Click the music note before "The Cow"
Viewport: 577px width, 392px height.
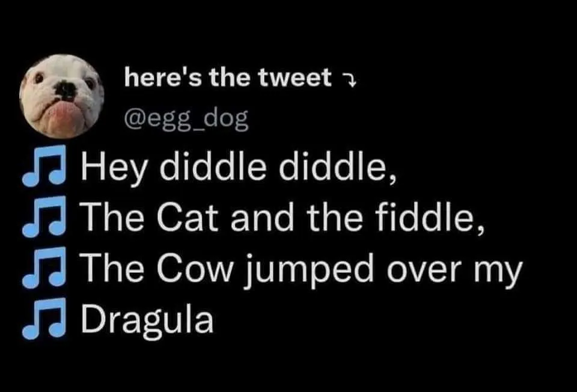[44, 266]
